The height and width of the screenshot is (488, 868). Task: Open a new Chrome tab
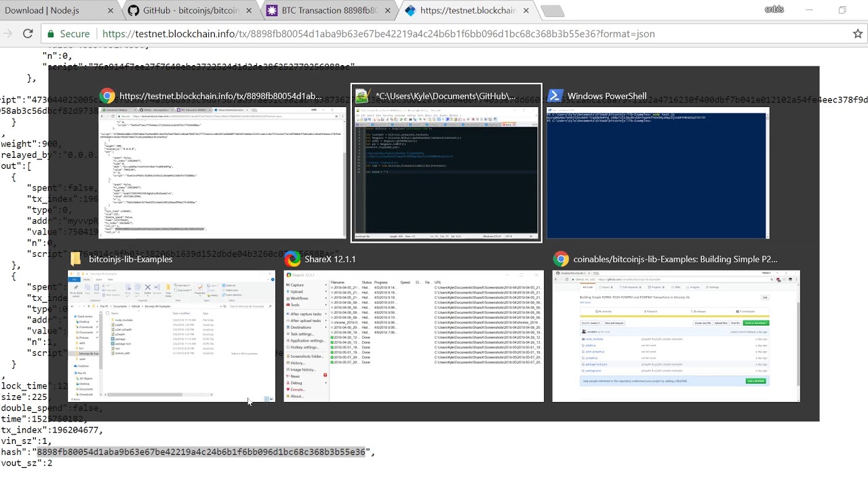[x=553, y=11]
